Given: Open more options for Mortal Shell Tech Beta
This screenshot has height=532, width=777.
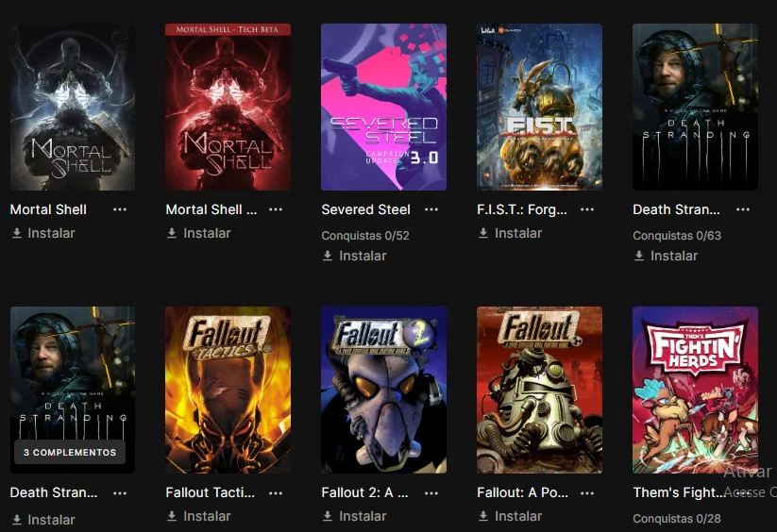Looking at the screenshot, I should click(276, 209).
